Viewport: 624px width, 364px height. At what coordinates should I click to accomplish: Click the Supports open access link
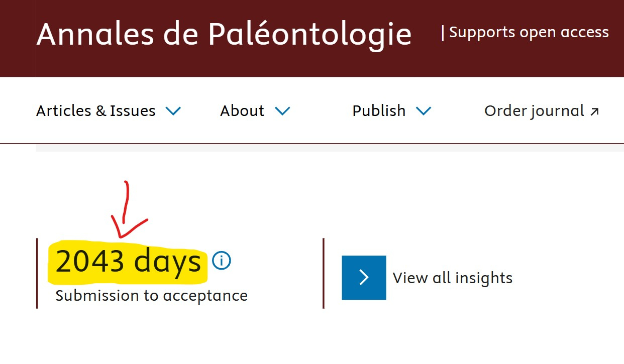[x=529, y=32]
